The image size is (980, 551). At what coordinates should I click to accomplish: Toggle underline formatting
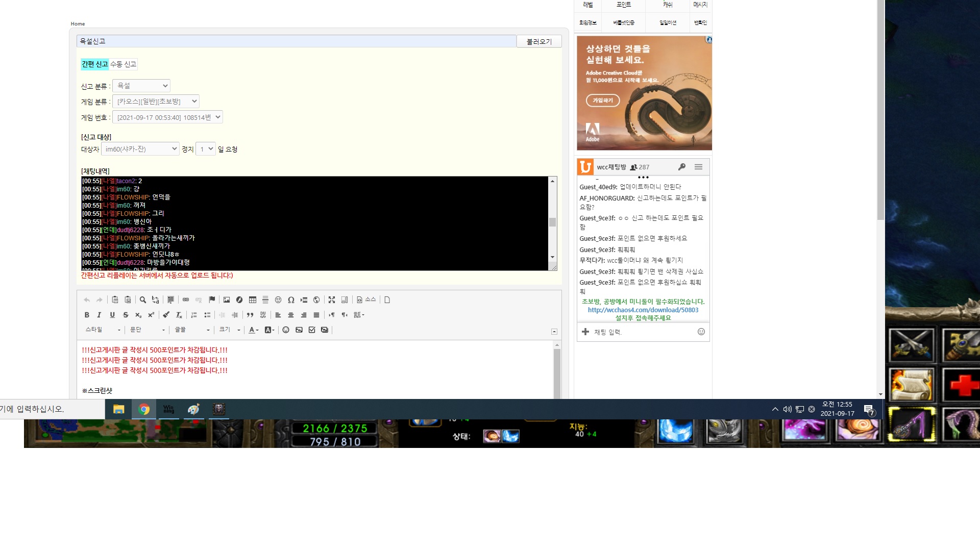pyautogui.click(x=112, y=315)
